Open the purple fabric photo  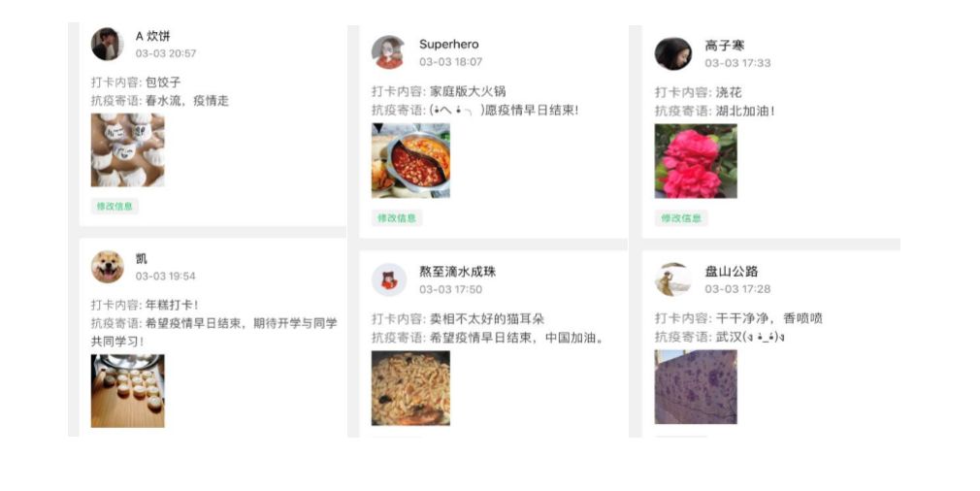(696, 387)
